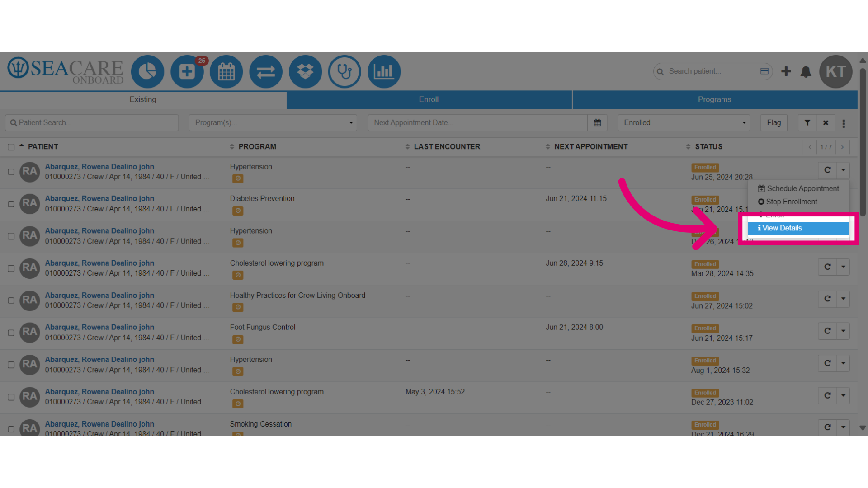Screen dimensions: 868x488
Task: Expand action dropdown arrow for Cholesterol Mar 28 row
Action: pyautogui.click(x=843, y=267)
